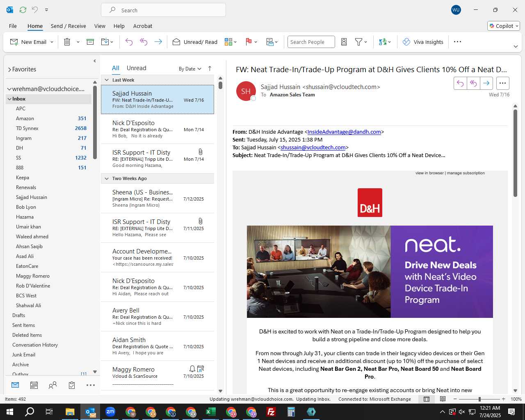The image size is (525, 420).
Task: Collapse the Last Week message group
Action: pyautogui.click(x=107, y=80)
